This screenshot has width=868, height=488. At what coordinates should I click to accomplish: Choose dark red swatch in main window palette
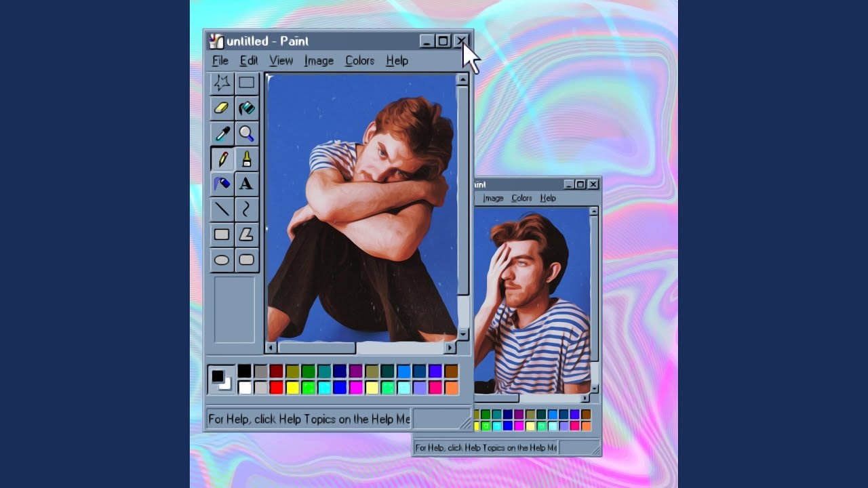click(x=276, y=371)
